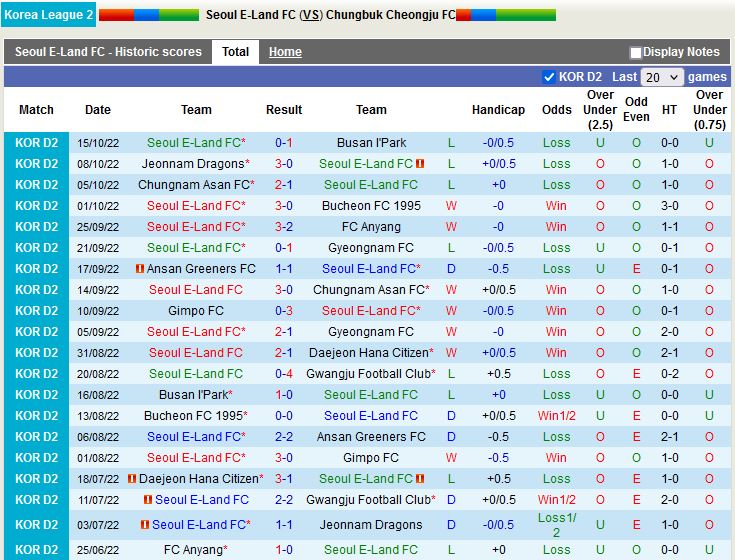This screenshot has width=735, height=560.
Task: Select FC Anyang on 25/09/22 row
Action: pyautogui.click(x=371, y=227)
